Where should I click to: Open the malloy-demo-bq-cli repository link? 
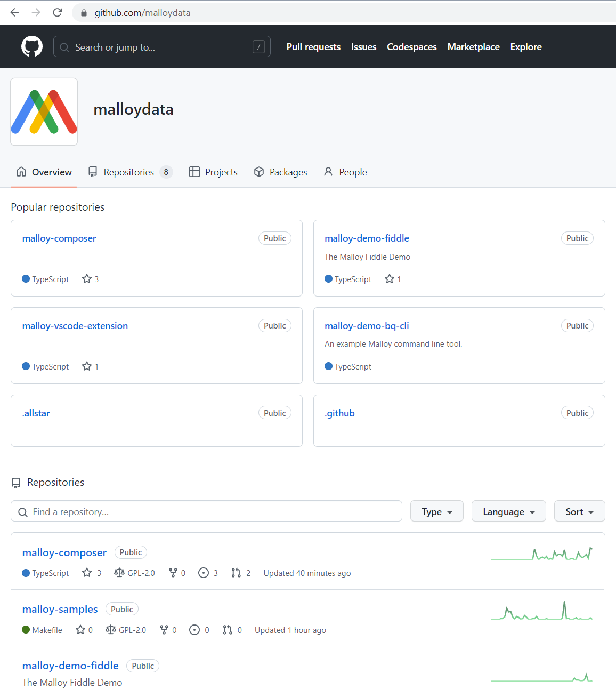click(367, 326)
